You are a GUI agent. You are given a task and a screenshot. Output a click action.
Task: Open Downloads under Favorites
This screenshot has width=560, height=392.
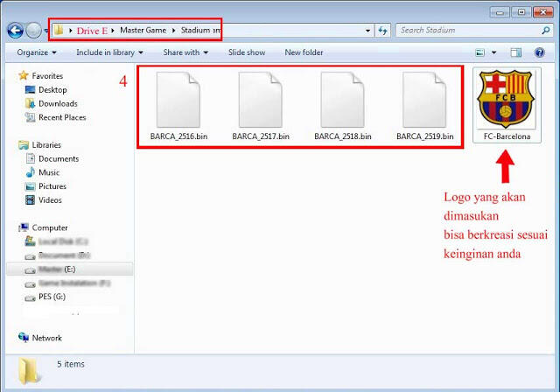(58, 103)
